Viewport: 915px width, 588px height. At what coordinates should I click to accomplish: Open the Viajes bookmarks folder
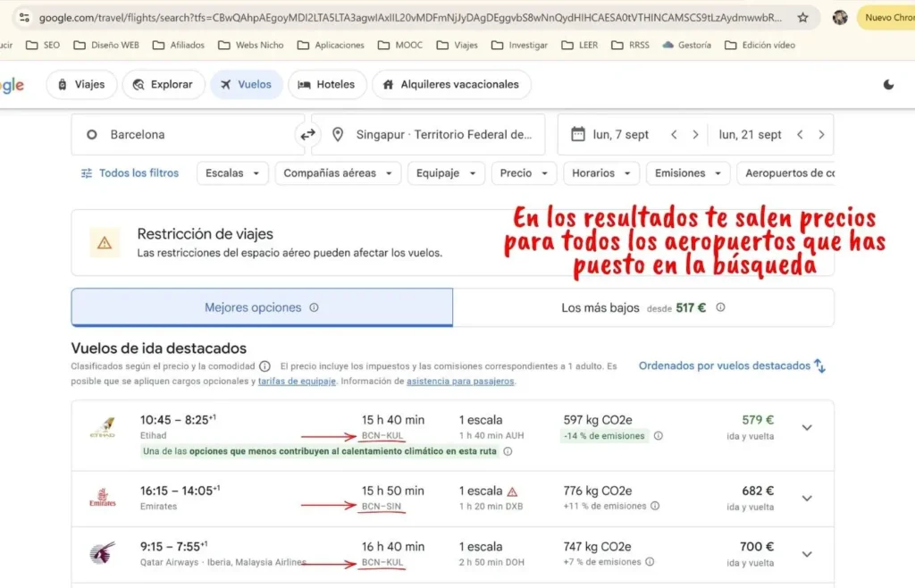pos(457,45)
